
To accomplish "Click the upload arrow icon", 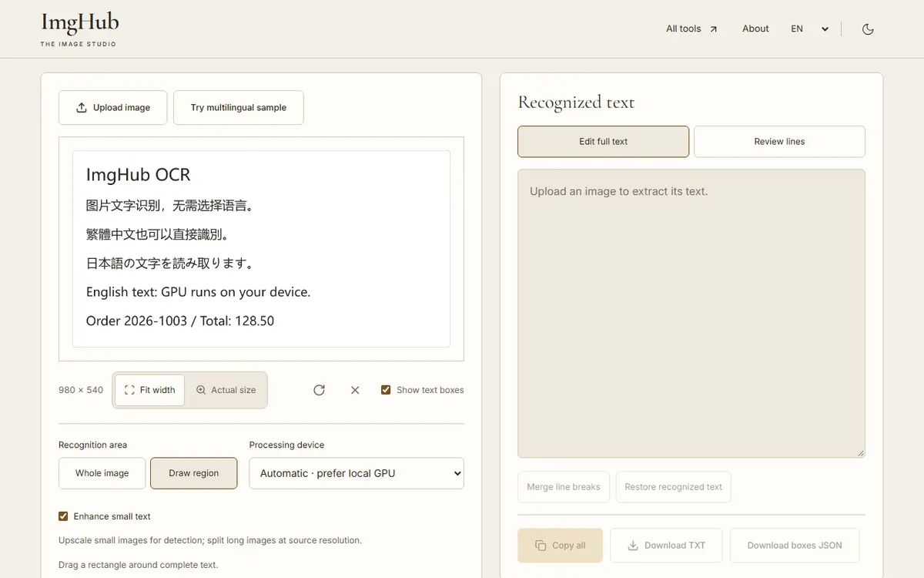I will (82, 108).
